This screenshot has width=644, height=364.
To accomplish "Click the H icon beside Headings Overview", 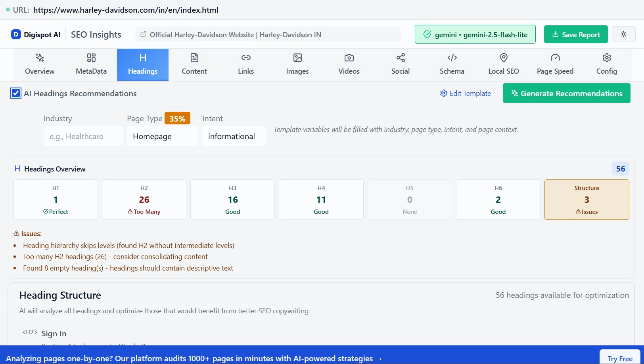I will tap(17, 169).
